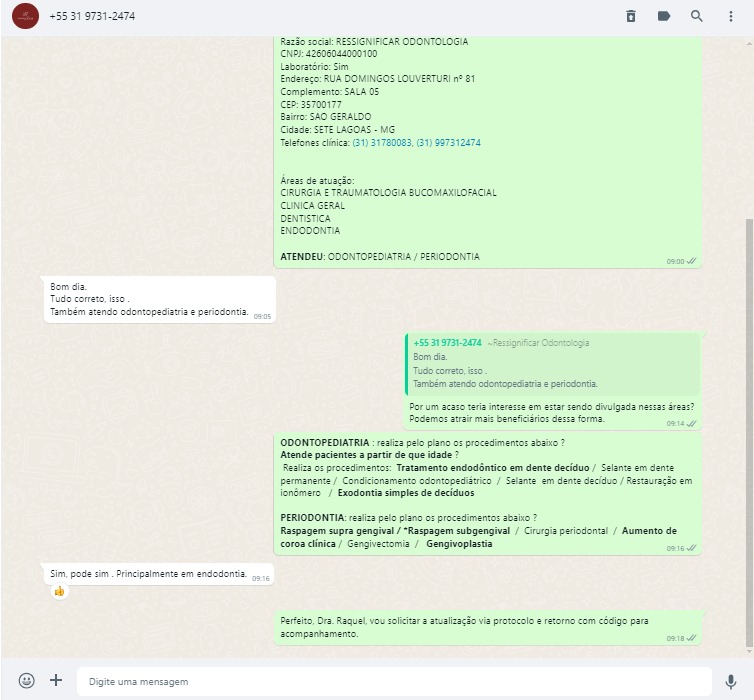Image resolution: width=754 pixels, height=700 pixels.
Task: Search messages with the magnifier icon
Action: click(696, 16)
